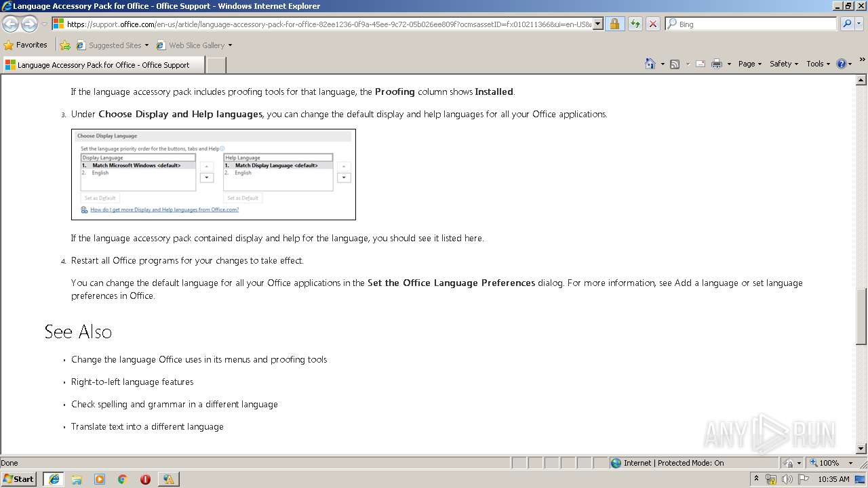Select the Language Accessory Pack for Office tab
Screen dimensions: 868x488
103,65
